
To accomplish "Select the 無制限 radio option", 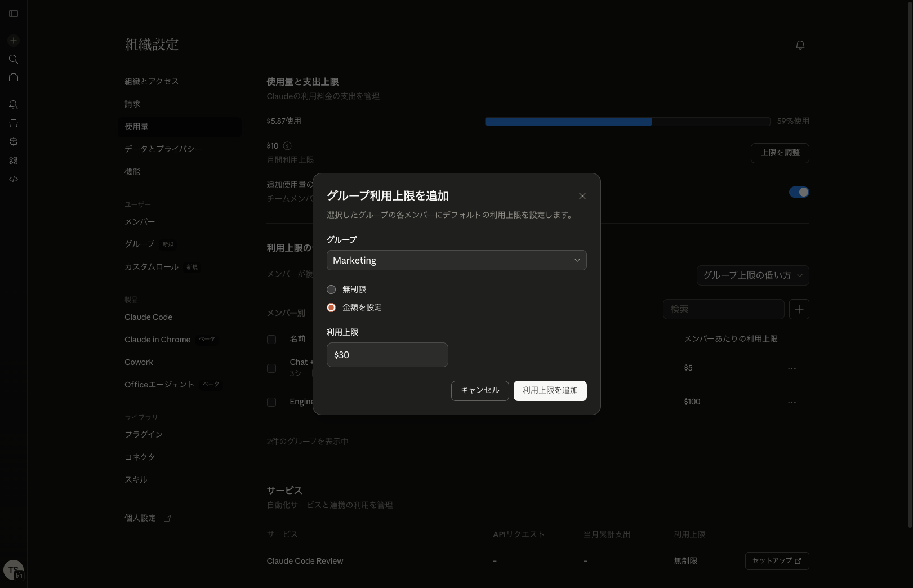I will click(x=331, y=289).
